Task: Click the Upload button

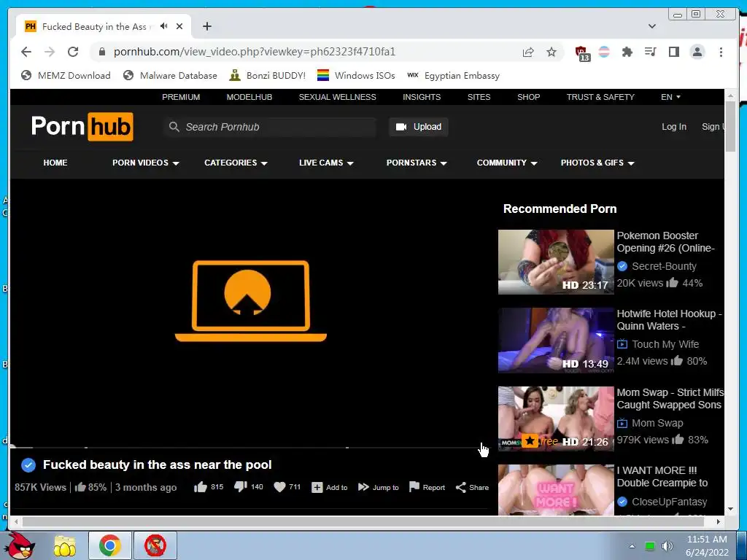Action: pyautogui.click(x=418, y=127)
